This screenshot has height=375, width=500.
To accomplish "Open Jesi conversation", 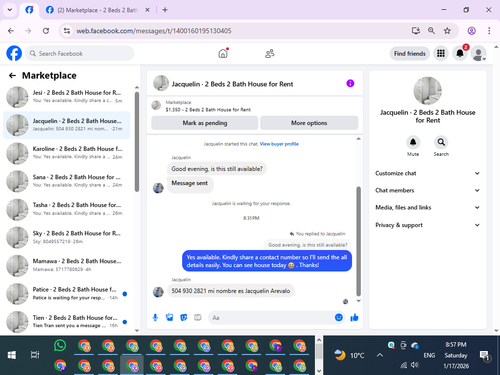I will [67, 97].
